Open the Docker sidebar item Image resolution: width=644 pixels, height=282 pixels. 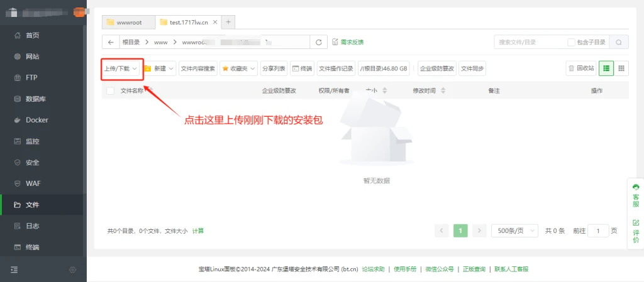tap(36, 120)
